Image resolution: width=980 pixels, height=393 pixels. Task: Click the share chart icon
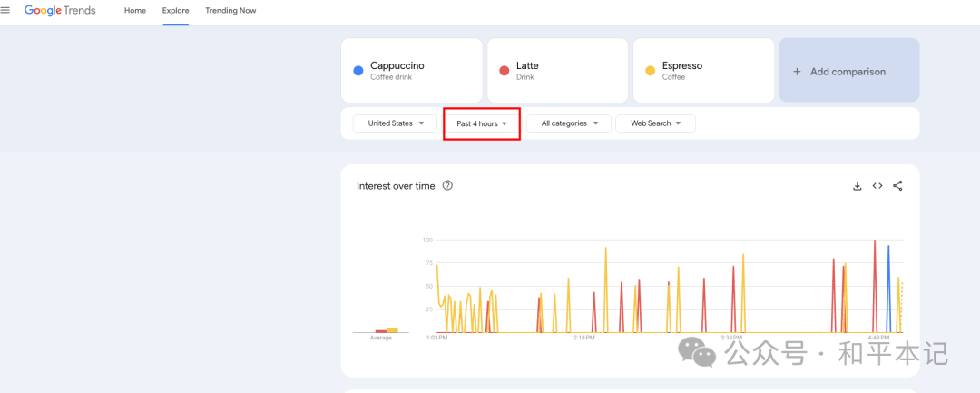[x=897, y=186]
